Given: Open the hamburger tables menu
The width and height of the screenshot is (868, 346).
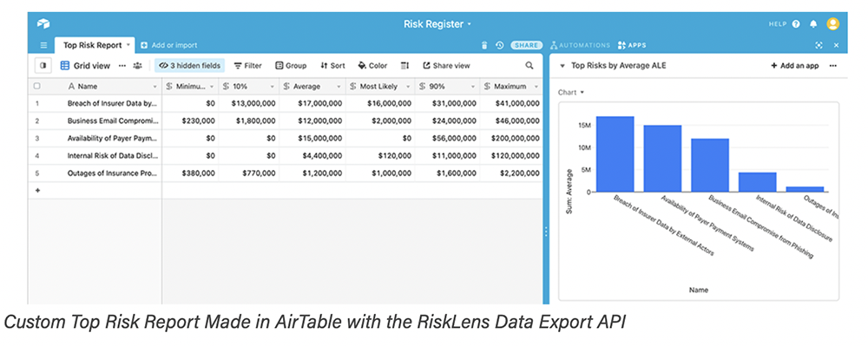Looking at the screenshot, I should [x=43, y=45].
